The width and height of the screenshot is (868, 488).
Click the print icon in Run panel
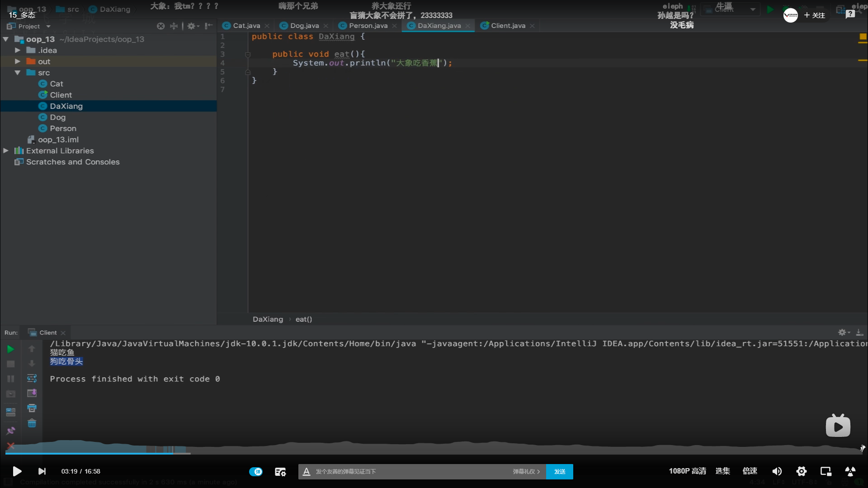pyautogui.click(x=32, y=408)
